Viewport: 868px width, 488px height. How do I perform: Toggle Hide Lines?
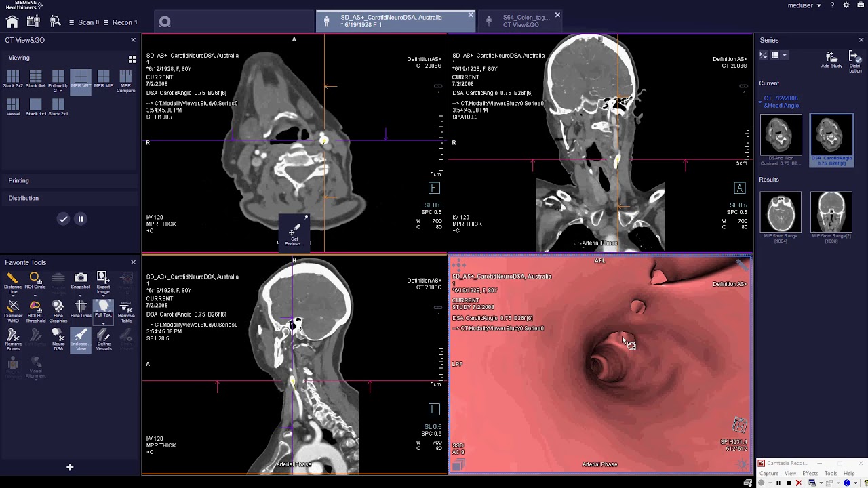point(81,310)
